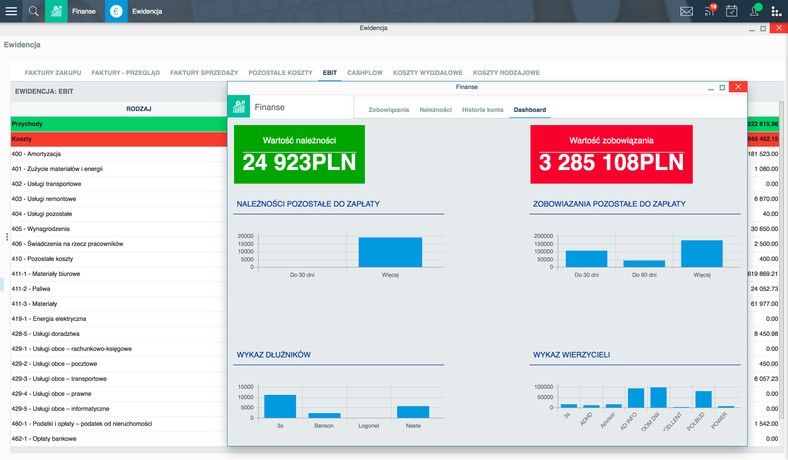Select row 410 - Pozostałe koszty
This screenshot has width=788, height=460.
(119, 259)
